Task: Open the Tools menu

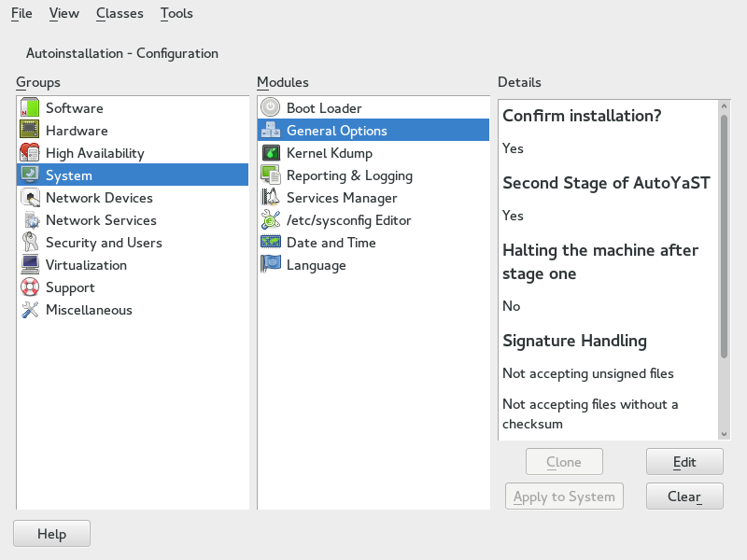Action: (x=176, y=13)
